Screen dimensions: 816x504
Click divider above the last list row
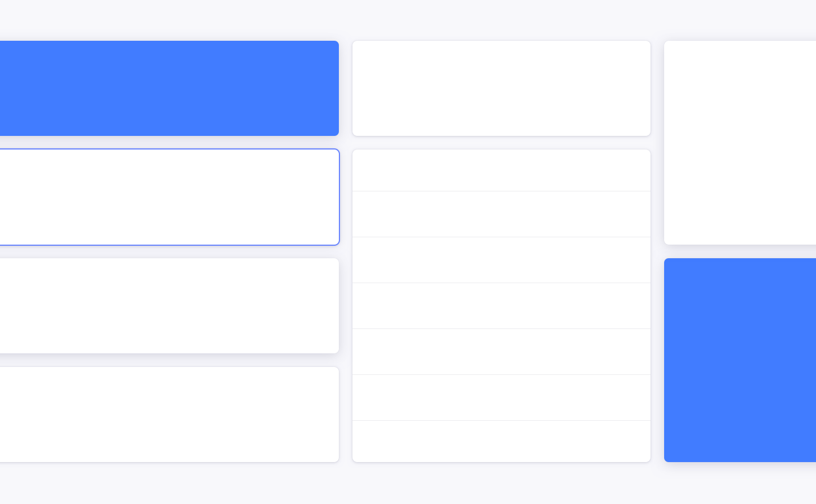coord(501,421)
